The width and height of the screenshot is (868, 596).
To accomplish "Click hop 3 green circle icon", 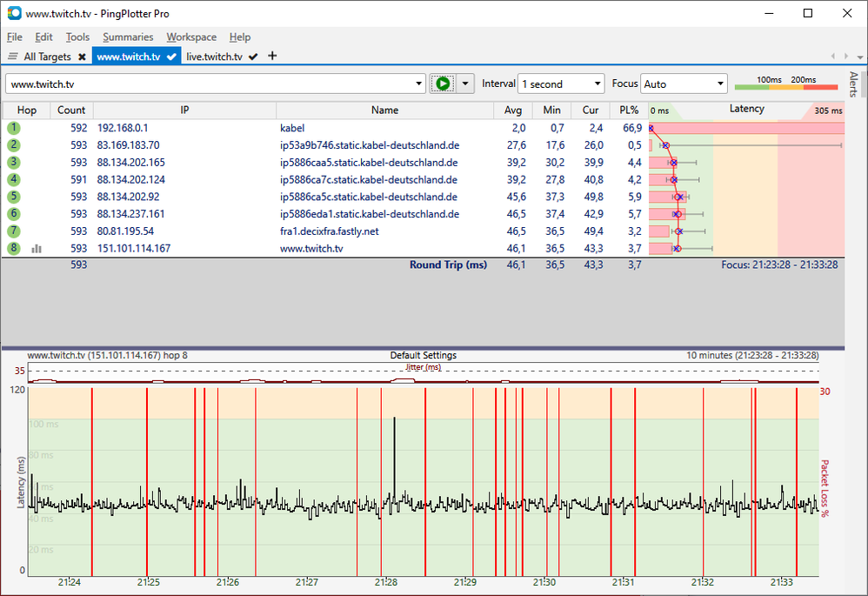I will click(14, 163).
